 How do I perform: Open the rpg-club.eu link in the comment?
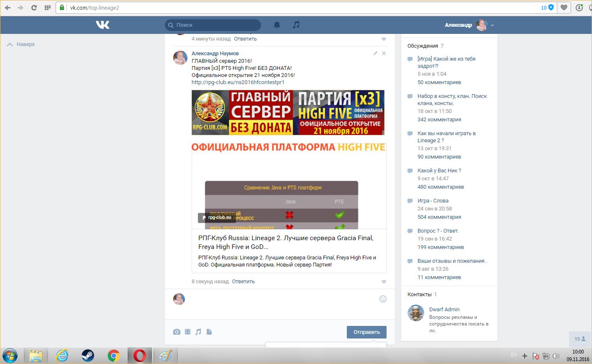point(238,82)
